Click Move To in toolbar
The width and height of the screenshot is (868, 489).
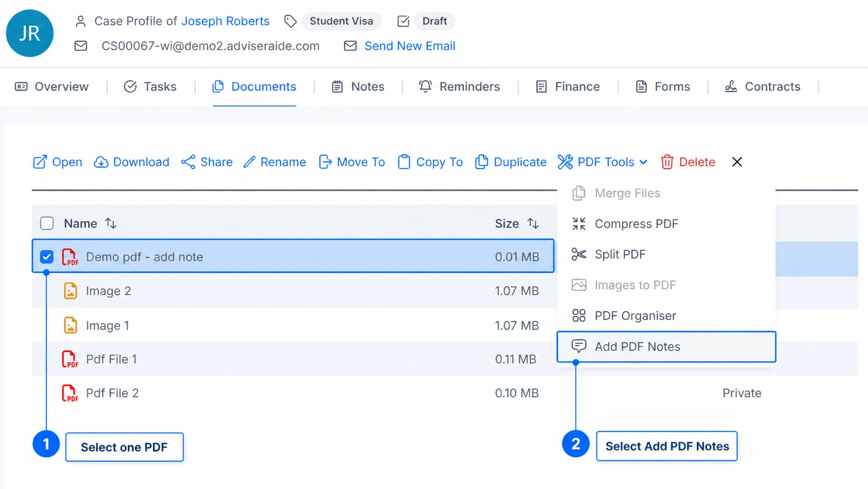point(352,162)
